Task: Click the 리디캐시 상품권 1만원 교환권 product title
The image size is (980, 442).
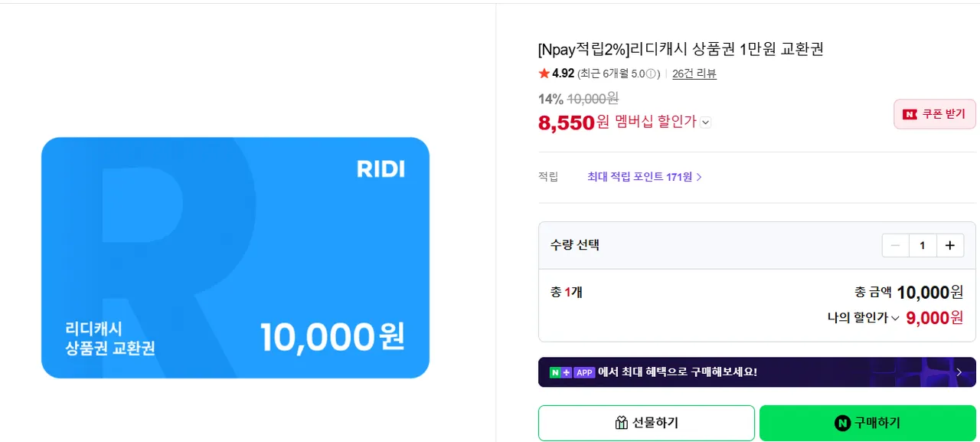Action: click(681, 50)
